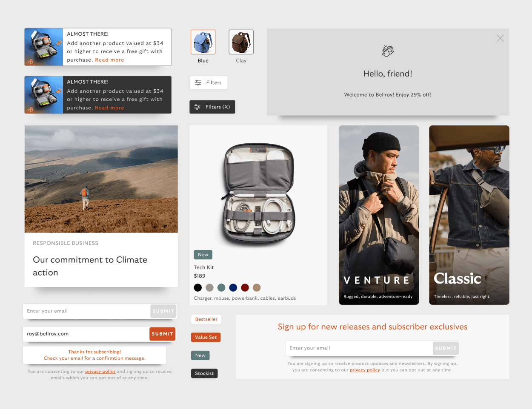Viewport: 532px width, 409px height.
Task: Click the product photo in the dark Almost There banner
Action: (x=44, y=95)
